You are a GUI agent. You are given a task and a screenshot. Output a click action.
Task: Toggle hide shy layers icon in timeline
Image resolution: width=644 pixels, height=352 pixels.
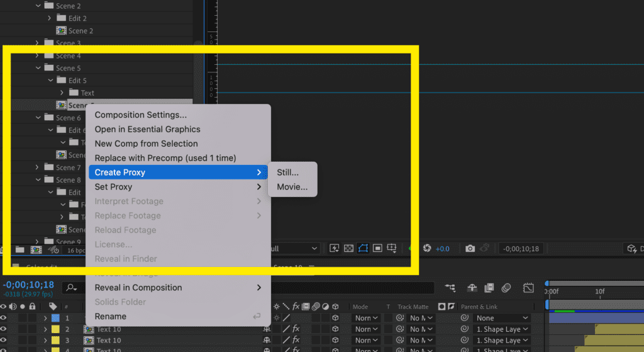tap(472, 288)
